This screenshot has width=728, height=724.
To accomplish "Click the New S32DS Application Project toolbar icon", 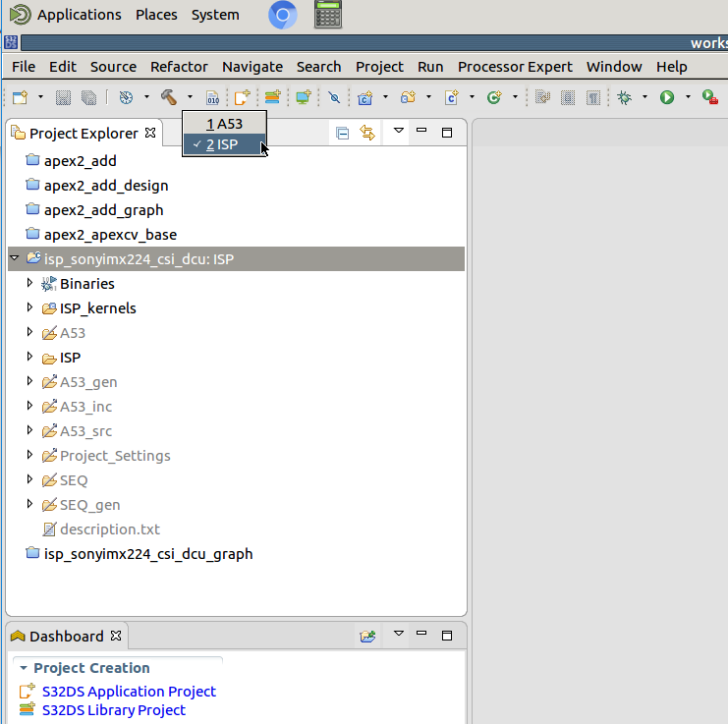I will click(x=243, y=97).
